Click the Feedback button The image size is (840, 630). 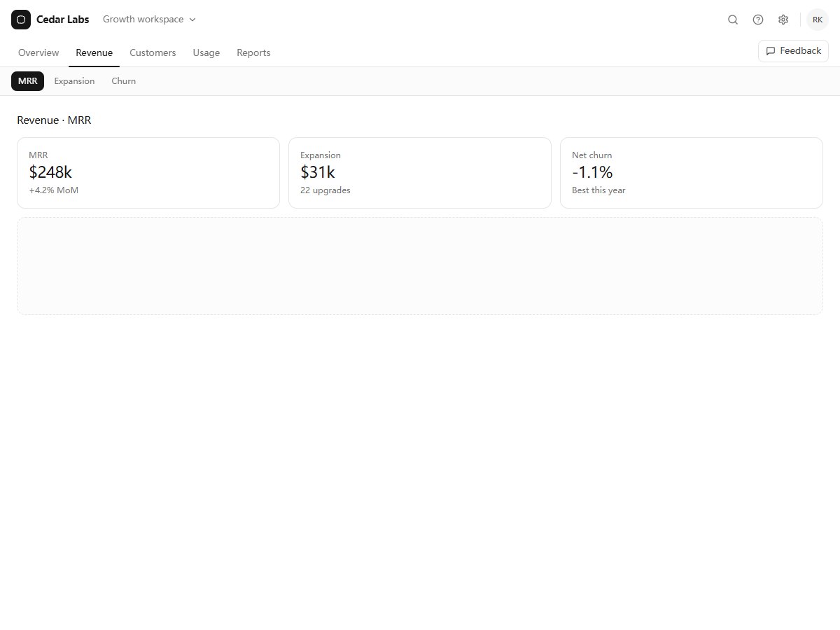click(x=793, y=51)
